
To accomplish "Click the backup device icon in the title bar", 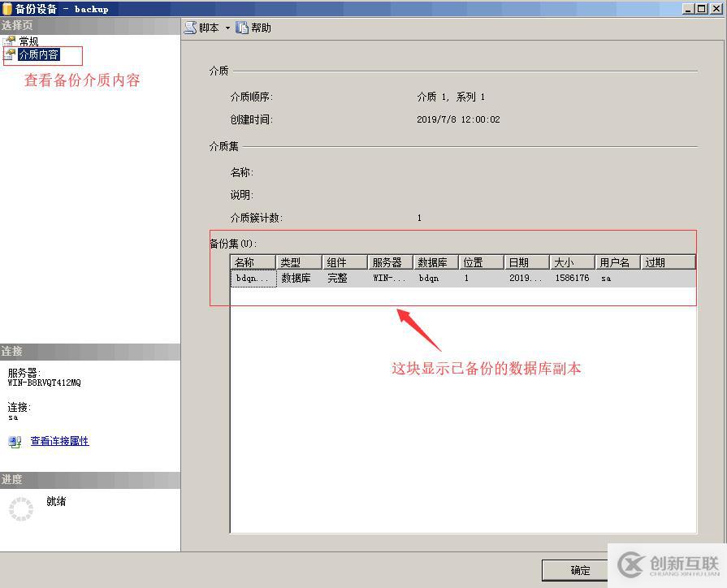I will click(7, 8).
